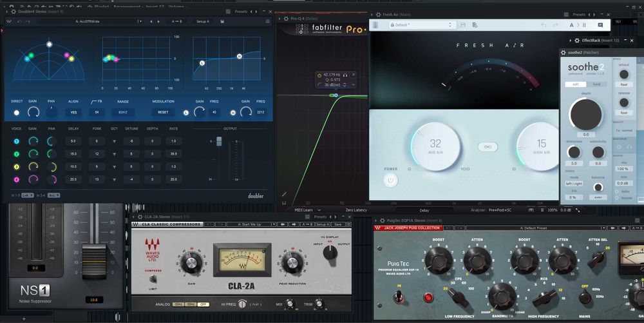Click soothe2 stereo mode left|right button

pyautogui.click(x=574, y=183)
